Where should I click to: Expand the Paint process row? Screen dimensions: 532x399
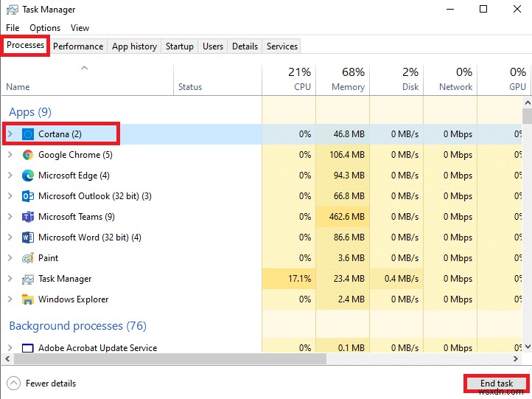click(10, 258)
